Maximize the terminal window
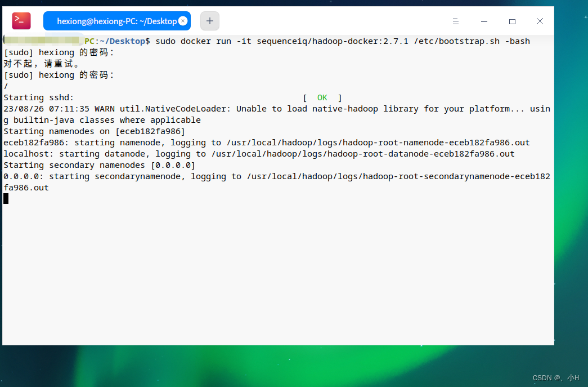This screenshot has width=588, height=387. click(x=512, y=21)
